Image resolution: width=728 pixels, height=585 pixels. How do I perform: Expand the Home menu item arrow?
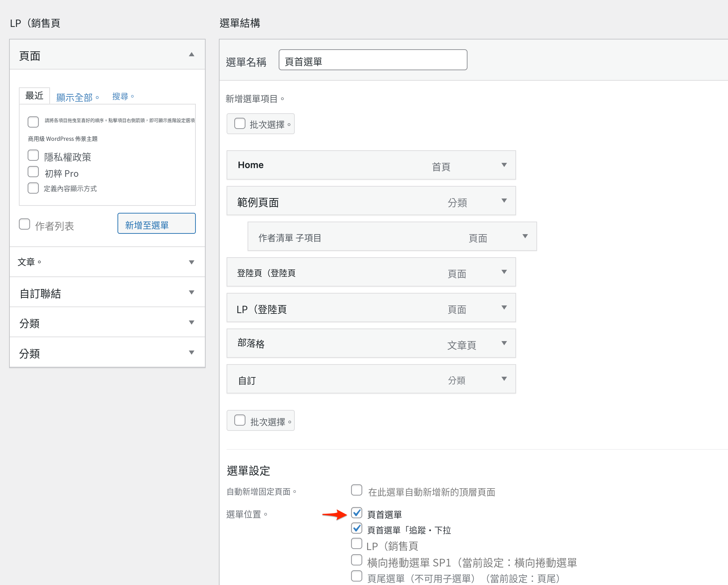coord(504,165)
